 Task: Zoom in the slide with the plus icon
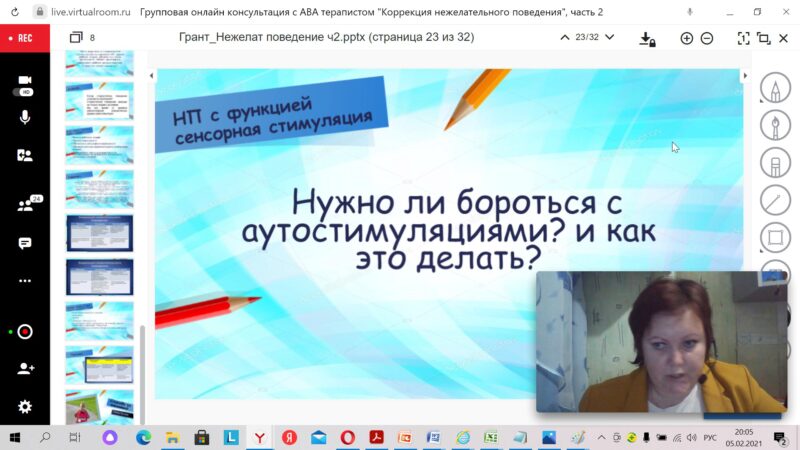(686, 38)
